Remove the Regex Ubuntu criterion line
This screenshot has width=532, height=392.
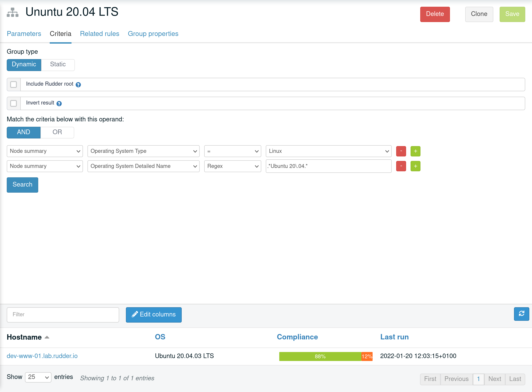401,166
